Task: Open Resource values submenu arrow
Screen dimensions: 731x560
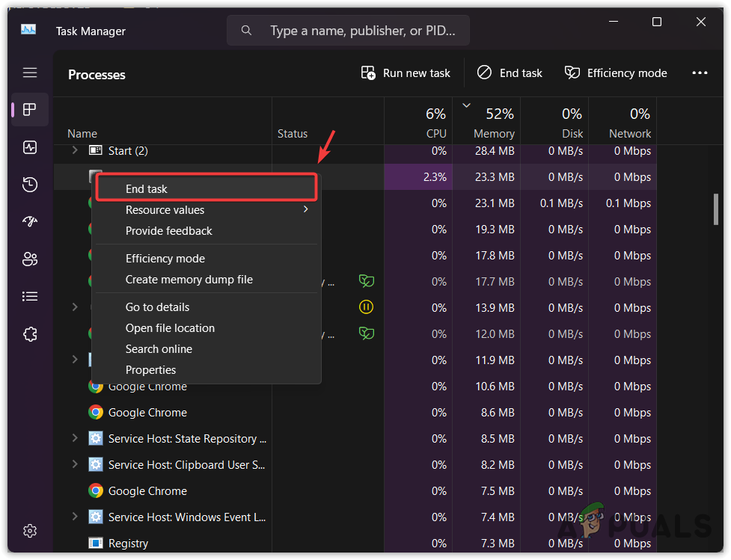Action: (x=306, y=209)
